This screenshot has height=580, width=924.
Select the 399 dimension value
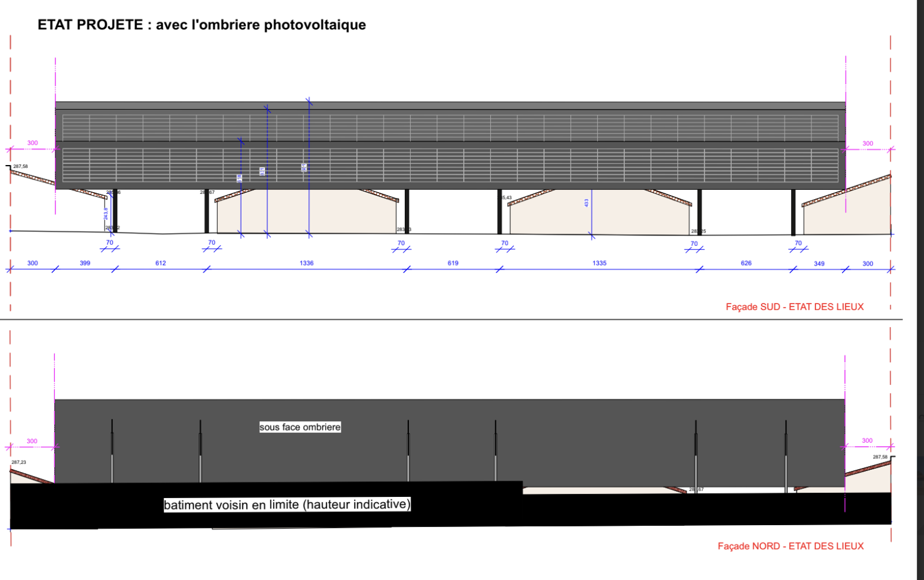pyautogui.click(x=85, y=263)
